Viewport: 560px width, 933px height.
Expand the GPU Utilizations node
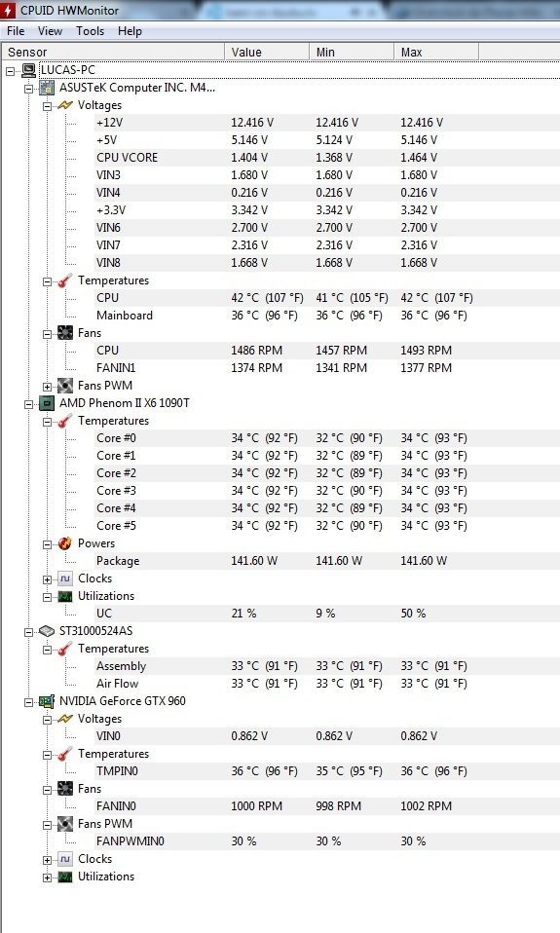point(47,877)
